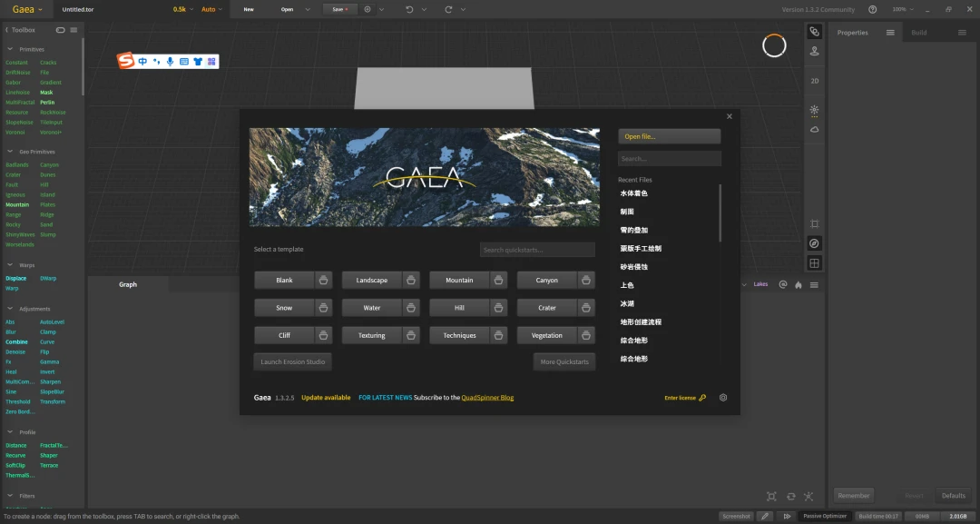
Task: Click the folder icon beside Cliff template
Action: (x=323, y=335)
